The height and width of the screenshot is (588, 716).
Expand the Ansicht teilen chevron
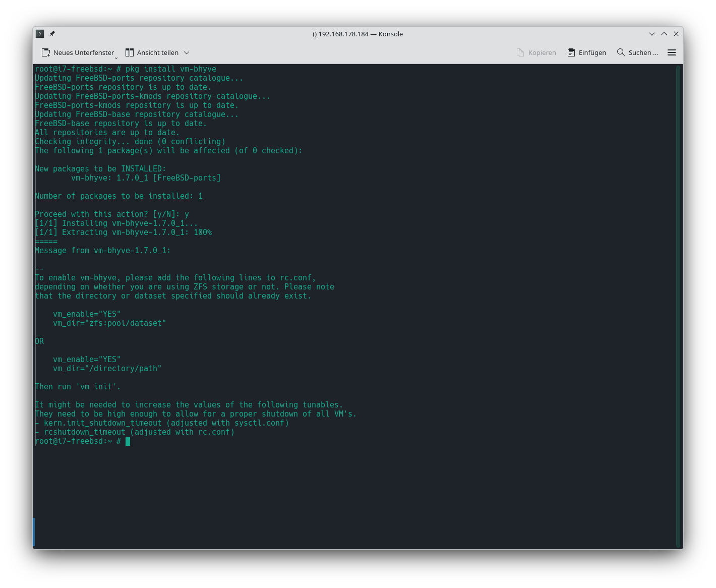tap(187, 52)
